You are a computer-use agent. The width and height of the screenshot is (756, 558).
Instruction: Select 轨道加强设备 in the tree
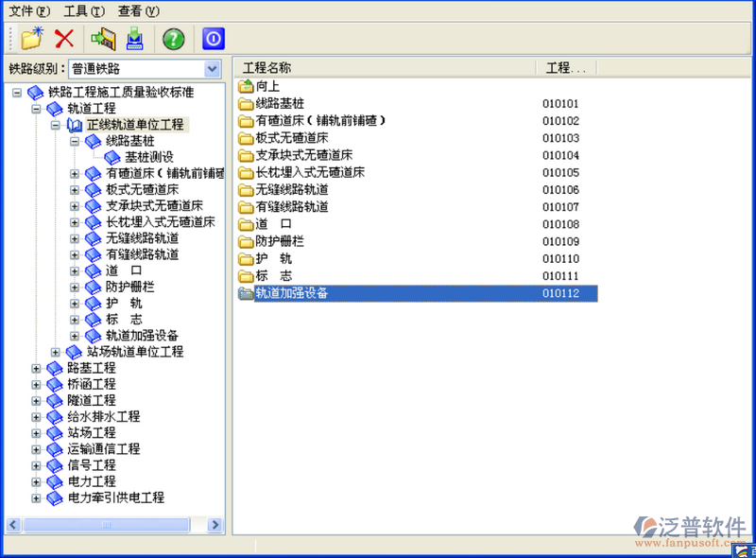click(143, 336)
